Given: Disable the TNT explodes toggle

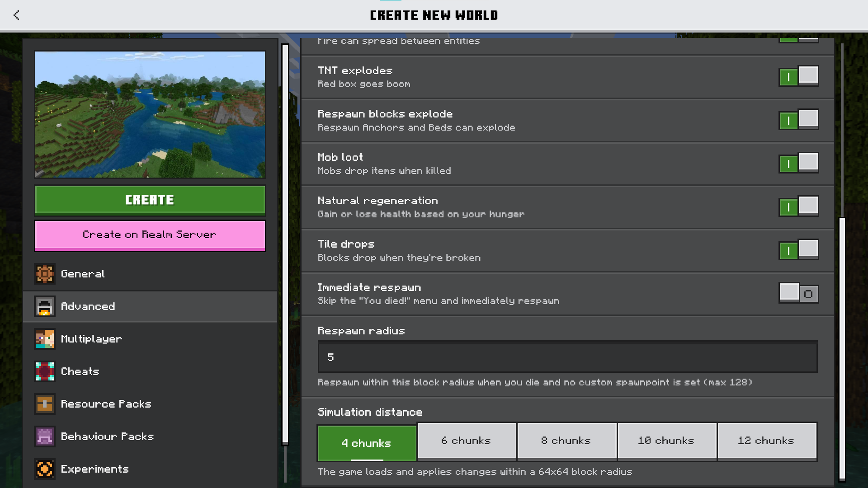Looking at the screenshot, I should [798, 76].
